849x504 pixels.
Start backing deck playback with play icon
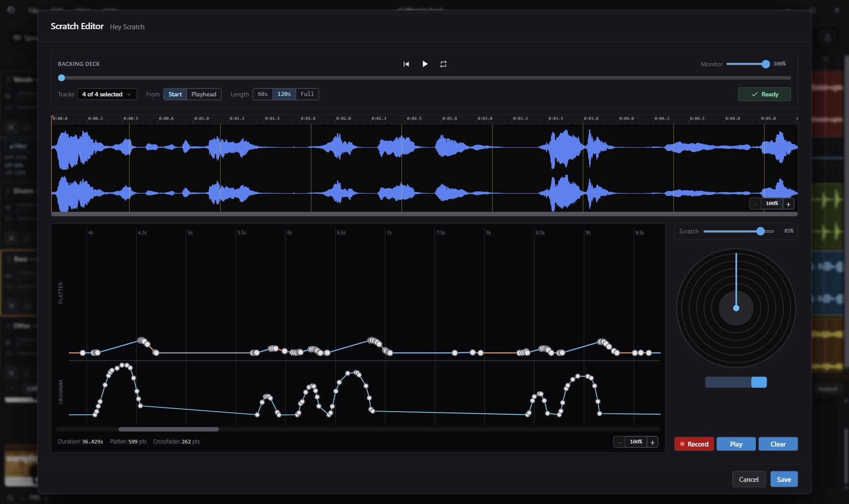pos(425,64)
